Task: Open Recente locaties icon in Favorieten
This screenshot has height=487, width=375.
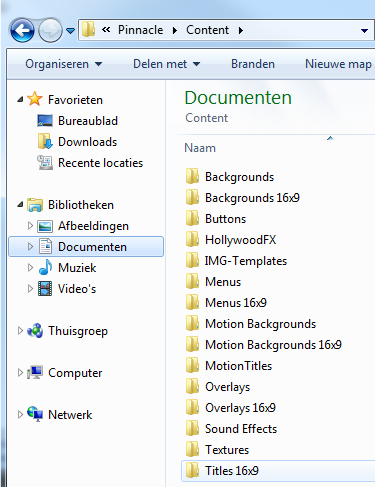Action: pos(45,163)
